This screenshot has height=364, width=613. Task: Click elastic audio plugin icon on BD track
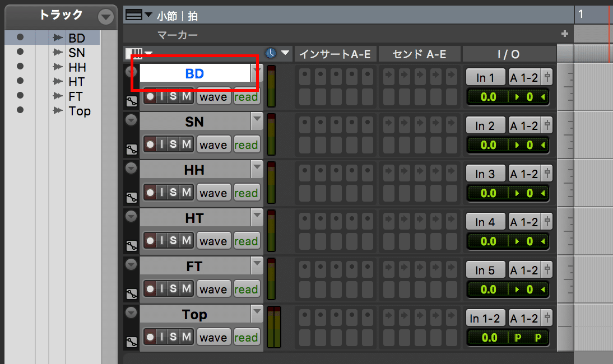click(131, 101)
